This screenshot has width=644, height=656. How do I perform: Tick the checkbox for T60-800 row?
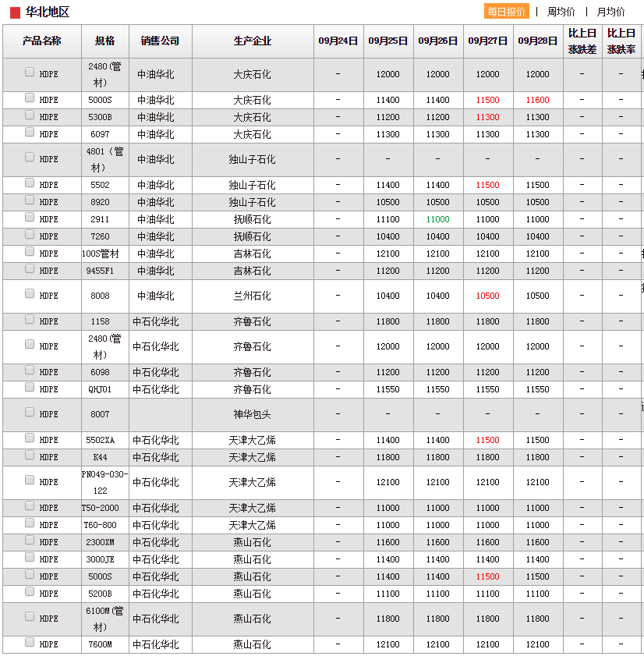point(30,523)
